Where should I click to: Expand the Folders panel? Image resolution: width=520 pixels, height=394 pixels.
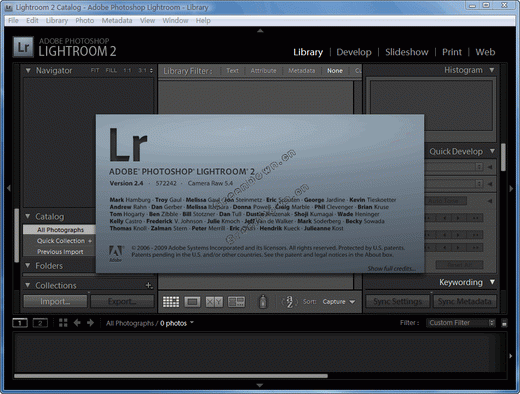pos(28,265)
